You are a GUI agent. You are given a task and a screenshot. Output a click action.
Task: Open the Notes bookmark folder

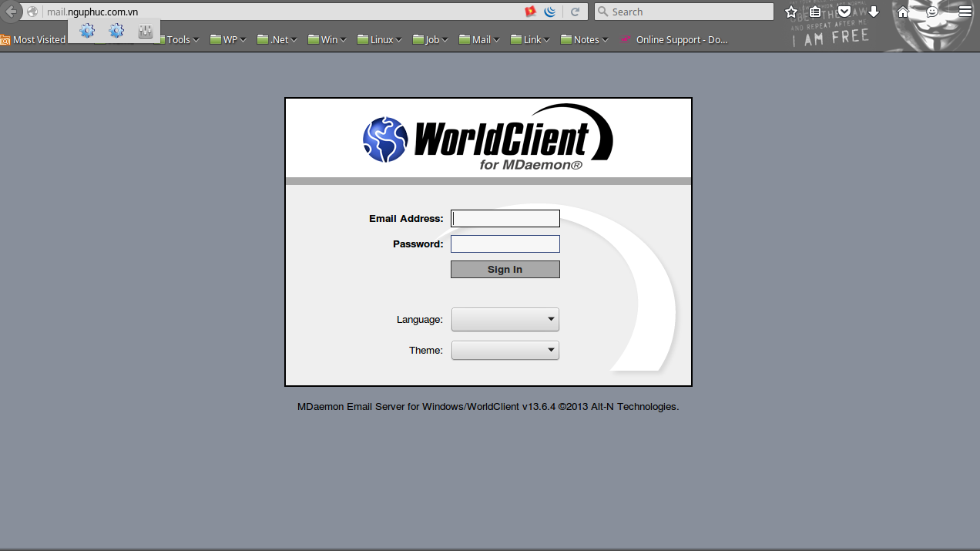pos(585,39)
